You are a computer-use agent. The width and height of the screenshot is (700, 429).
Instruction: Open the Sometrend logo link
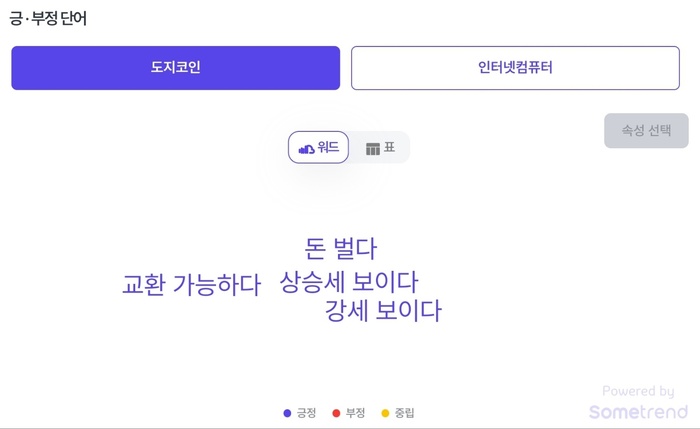pyautogui.click(x=638, y=412)
